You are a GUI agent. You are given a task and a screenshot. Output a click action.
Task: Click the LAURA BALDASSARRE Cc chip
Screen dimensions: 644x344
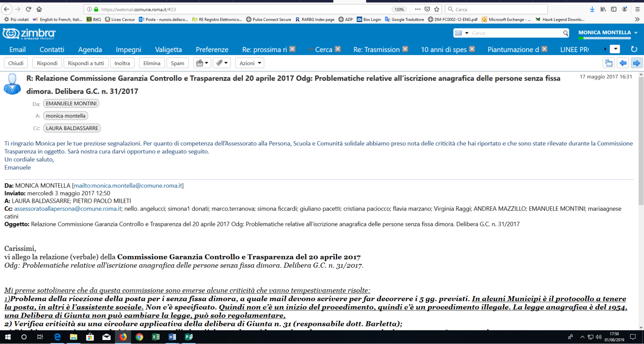point(72,128)
